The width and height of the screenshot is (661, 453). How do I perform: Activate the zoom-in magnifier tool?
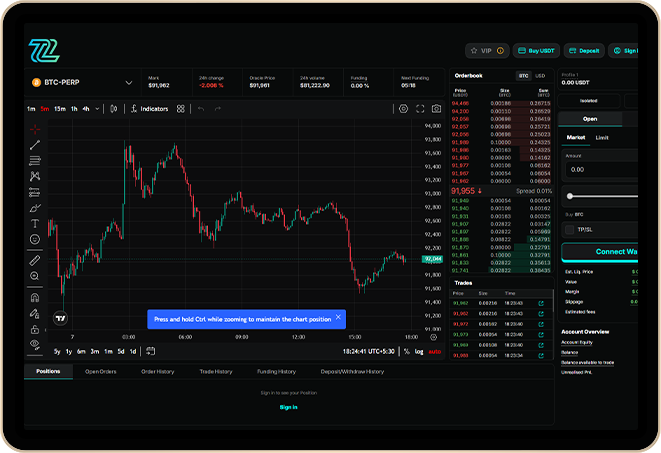(x=35, y=276)
